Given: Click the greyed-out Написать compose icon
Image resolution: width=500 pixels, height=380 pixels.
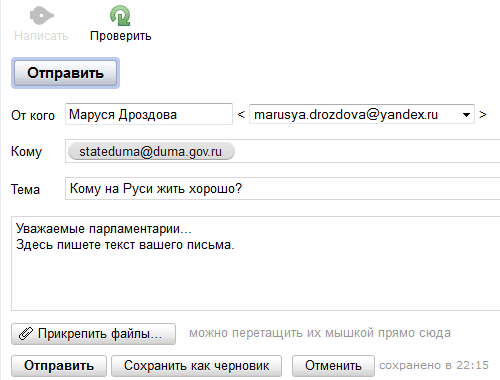Looking at the screenshot, I should click(x=42, y=15).
